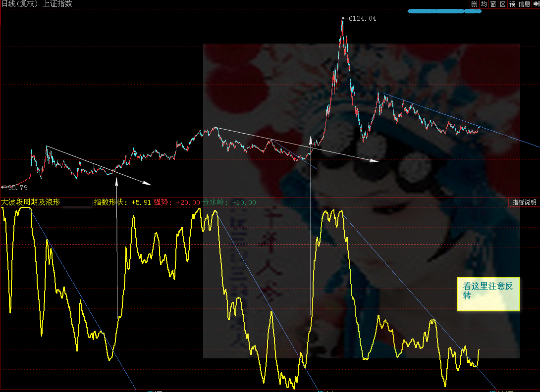
Task: Select the 大波段周期及浪形 indicator title
Action: 31,202
